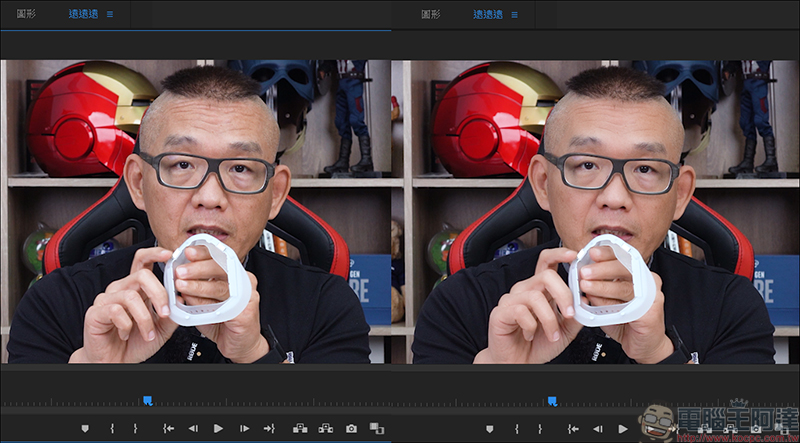
Task: Go to Out point in left monitor
Action: 268,428
